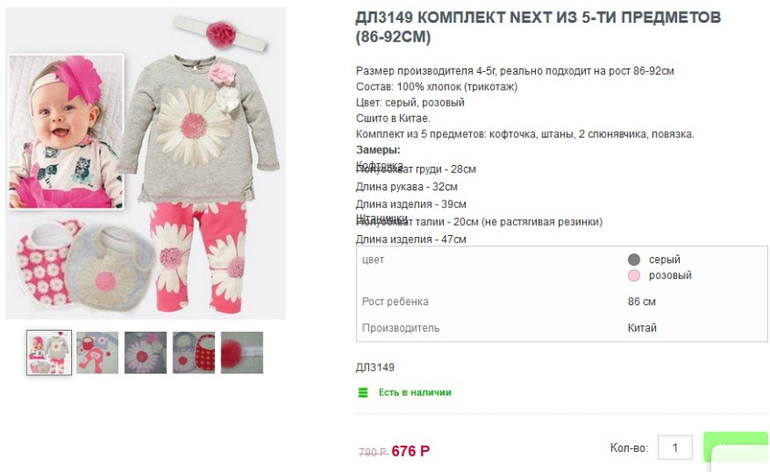Open the pink headband thumbnail
Screen dimensions: 770x472
pyautogui.click(x=241, y=352)
